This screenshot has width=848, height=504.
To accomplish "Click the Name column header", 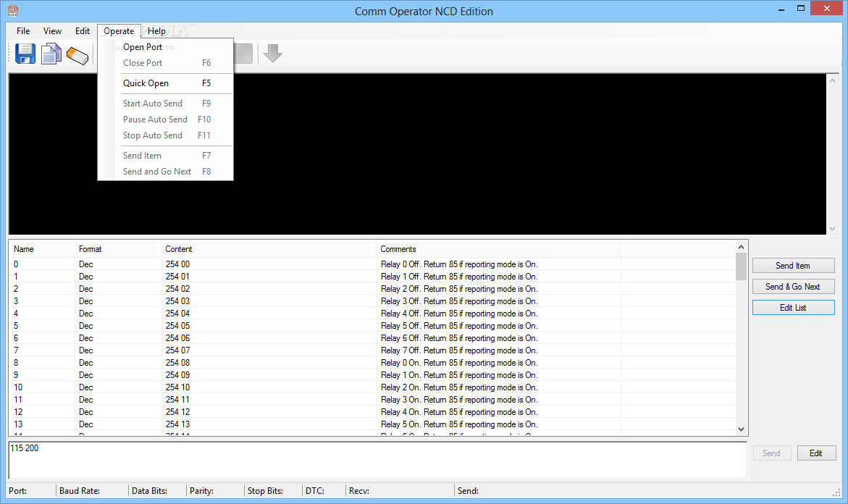I will [42, 249].
